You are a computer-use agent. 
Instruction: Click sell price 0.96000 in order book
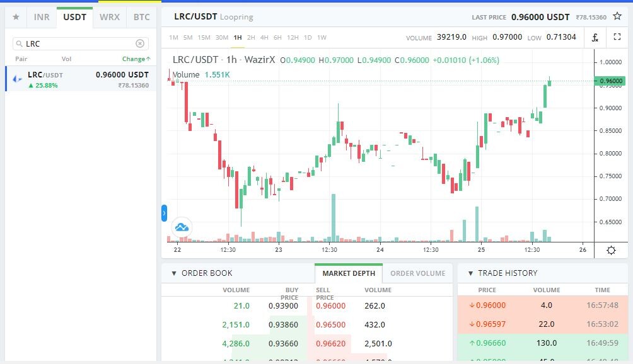point(330,306)
